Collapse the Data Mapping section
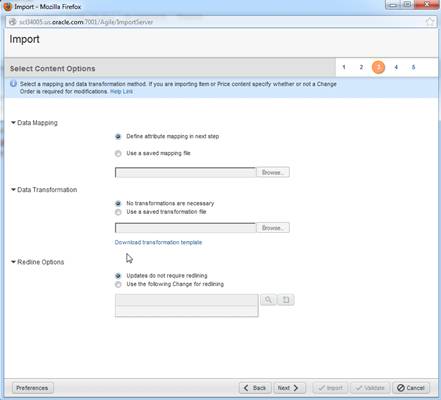Viewport: 441px width, 400px height. 13,123
